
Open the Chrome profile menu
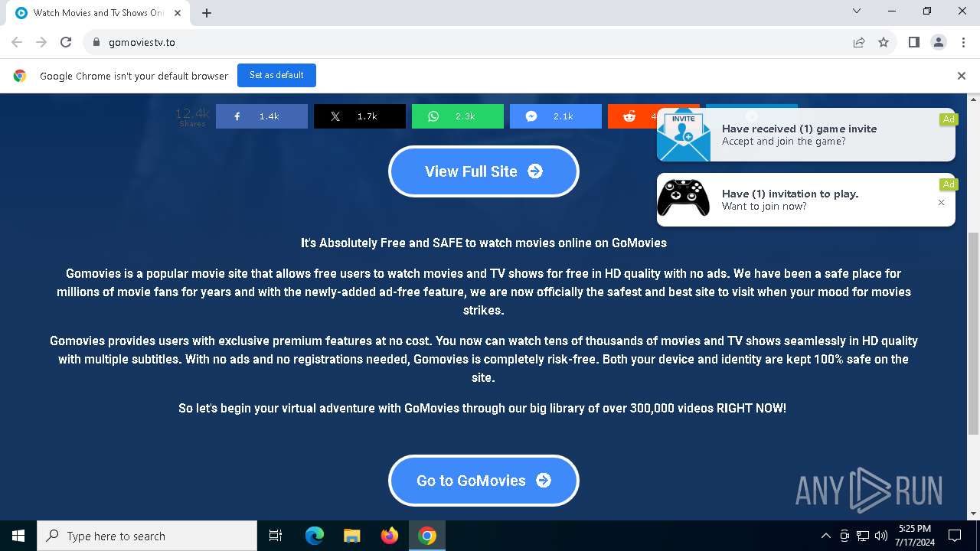(x=938, y=42)
